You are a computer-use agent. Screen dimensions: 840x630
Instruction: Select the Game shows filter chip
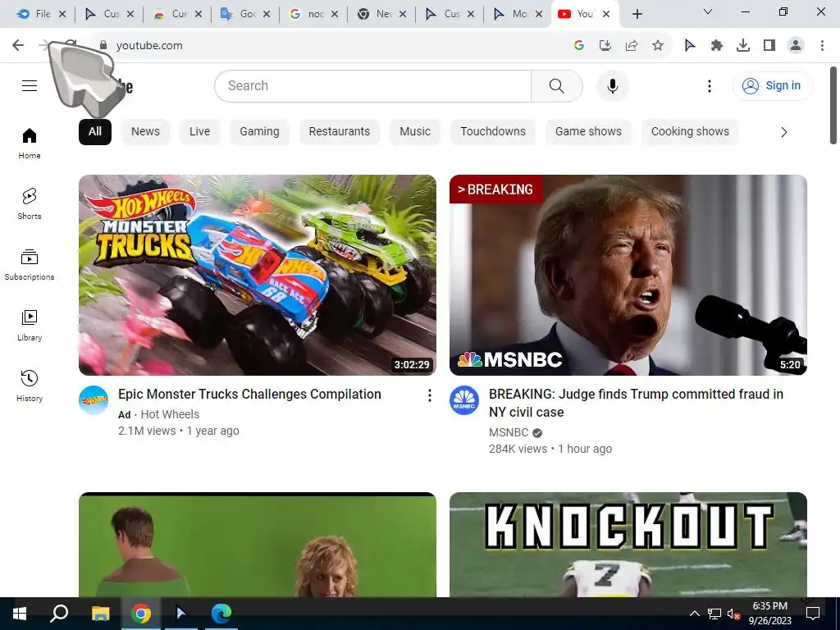(588, 132)
